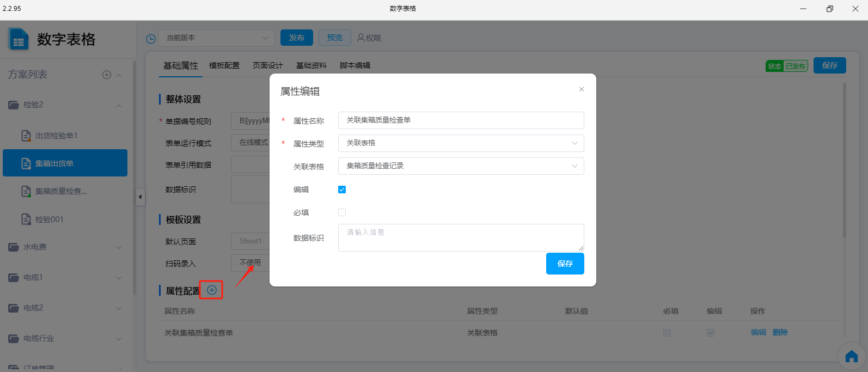Open the 关联表格 dropdown
Screen dimensions: 868x372
[x=461, y=166]
